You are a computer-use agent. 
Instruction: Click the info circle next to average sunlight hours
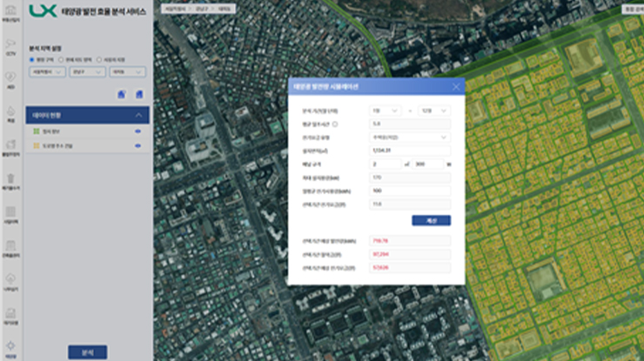tap(338, 124)
